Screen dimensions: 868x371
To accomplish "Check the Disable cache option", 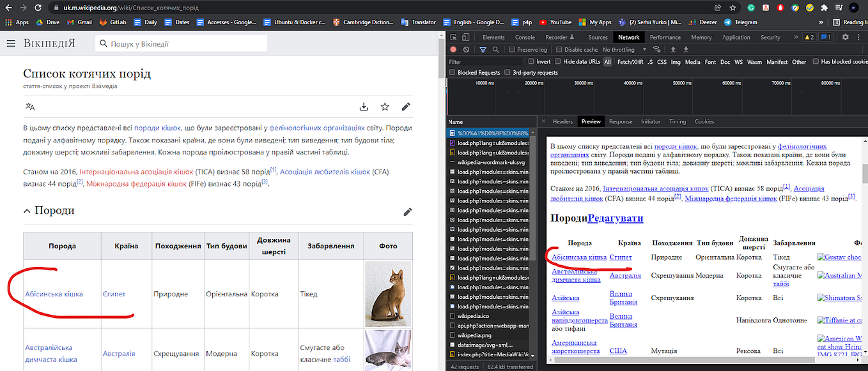I will point(560,50).
